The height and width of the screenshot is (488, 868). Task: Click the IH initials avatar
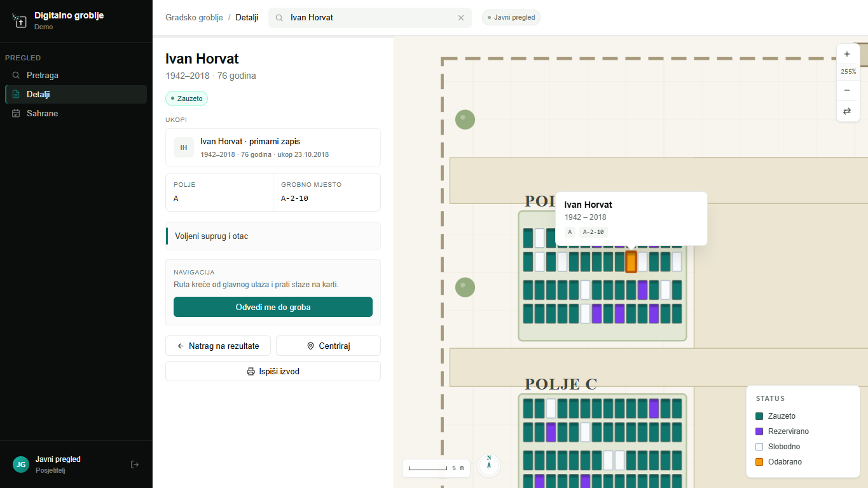click(x=184, y=147)
